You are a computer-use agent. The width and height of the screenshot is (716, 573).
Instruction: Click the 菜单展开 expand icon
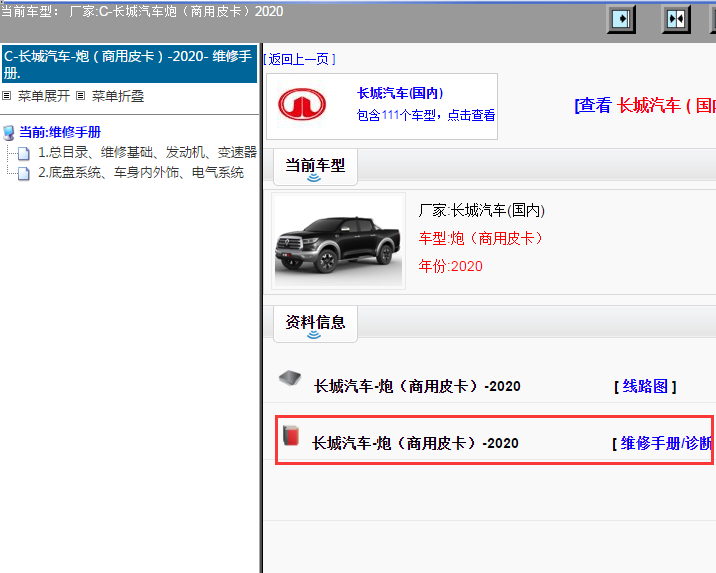(6, 95)
